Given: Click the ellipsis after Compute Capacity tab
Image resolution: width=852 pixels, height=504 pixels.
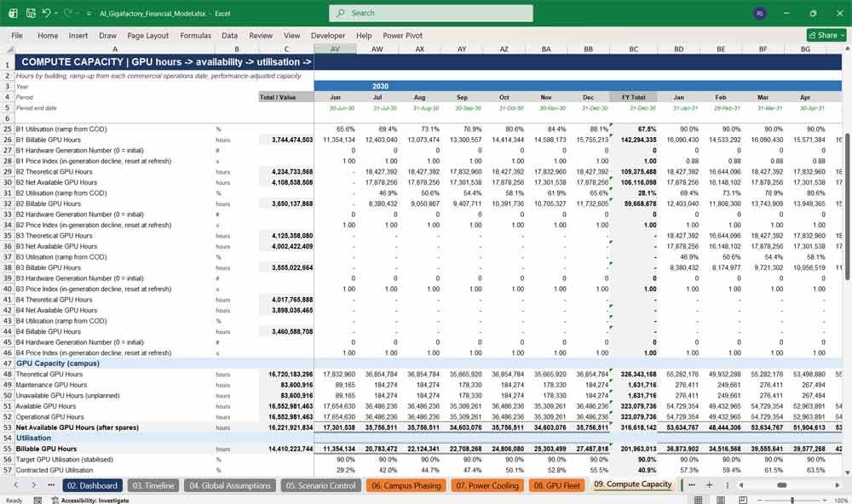Looking at the screenshot, I should 692,485.
